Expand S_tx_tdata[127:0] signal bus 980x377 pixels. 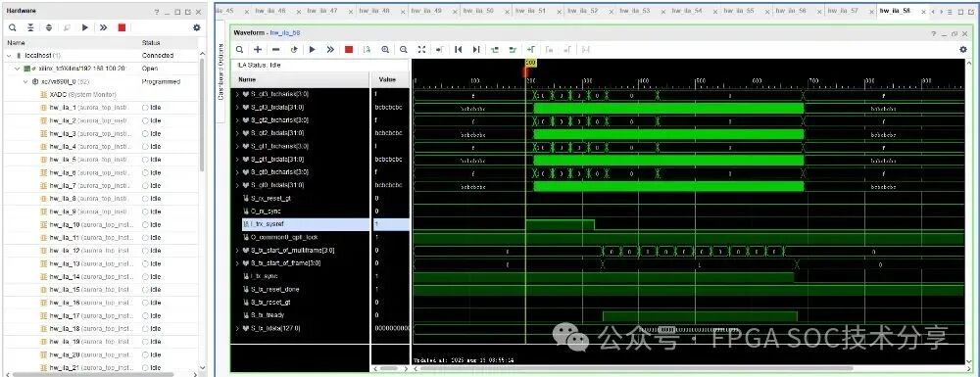(237, 328)
